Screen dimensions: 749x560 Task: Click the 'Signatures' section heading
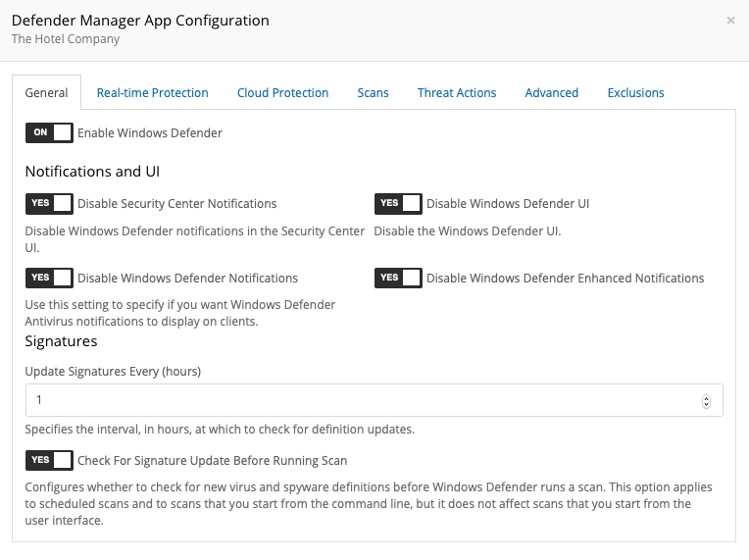(x=61, y=341)
